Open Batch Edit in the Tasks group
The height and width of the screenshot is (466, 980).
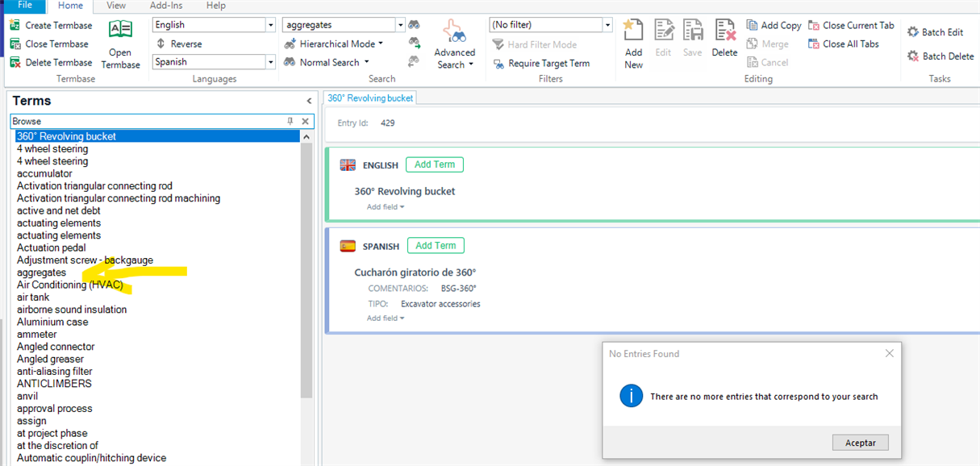pos(935,31)
